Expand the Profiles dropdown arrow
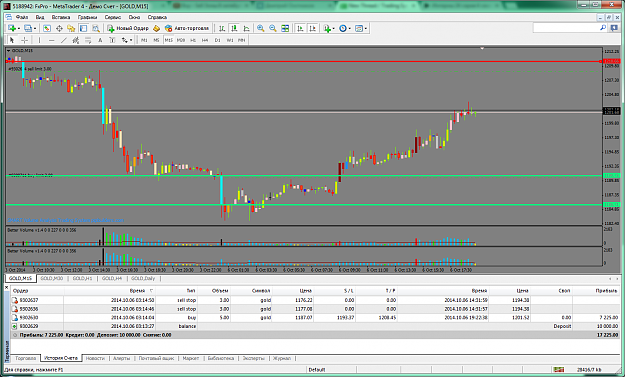Viewport: 625px width, 377px height. pyautogui.click(x=35, y=29)
